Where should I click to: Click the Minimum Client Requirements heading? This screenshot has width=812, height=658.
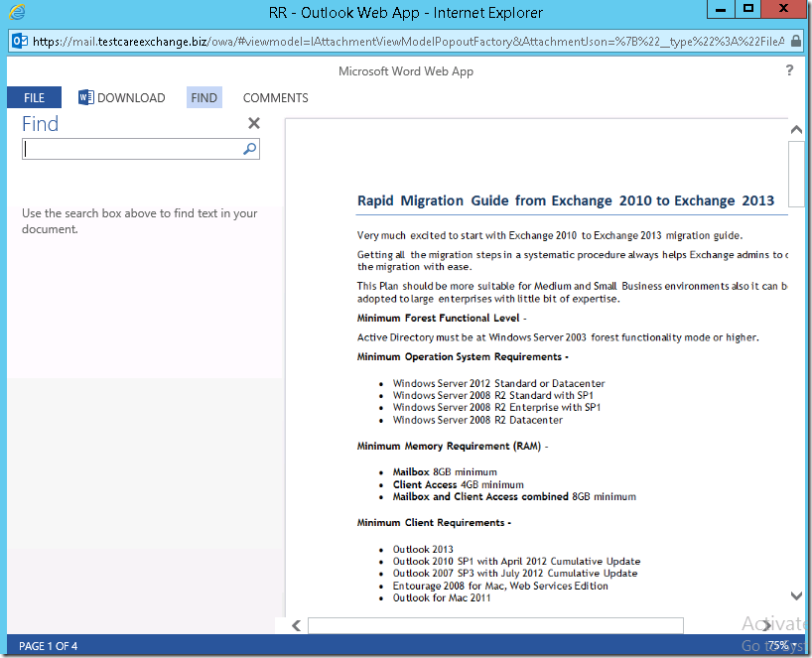(434, 523)
